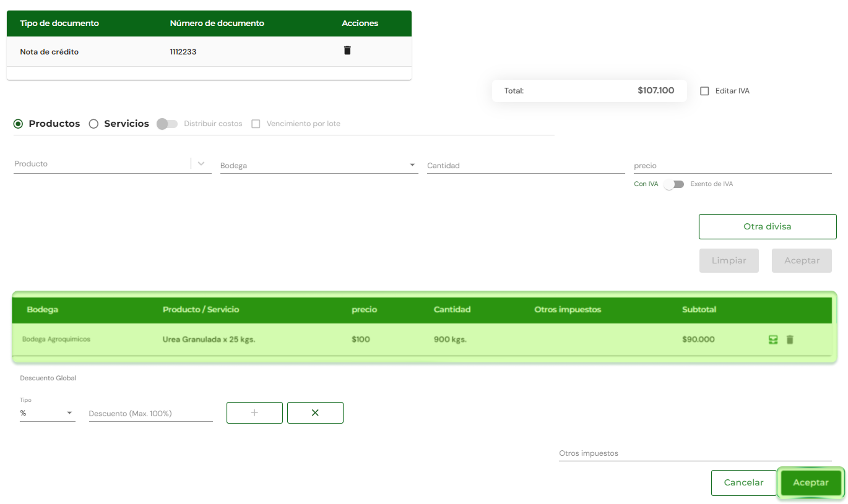
Task: Focus the Cantidad input field
Action: click(x=526, y=165)
